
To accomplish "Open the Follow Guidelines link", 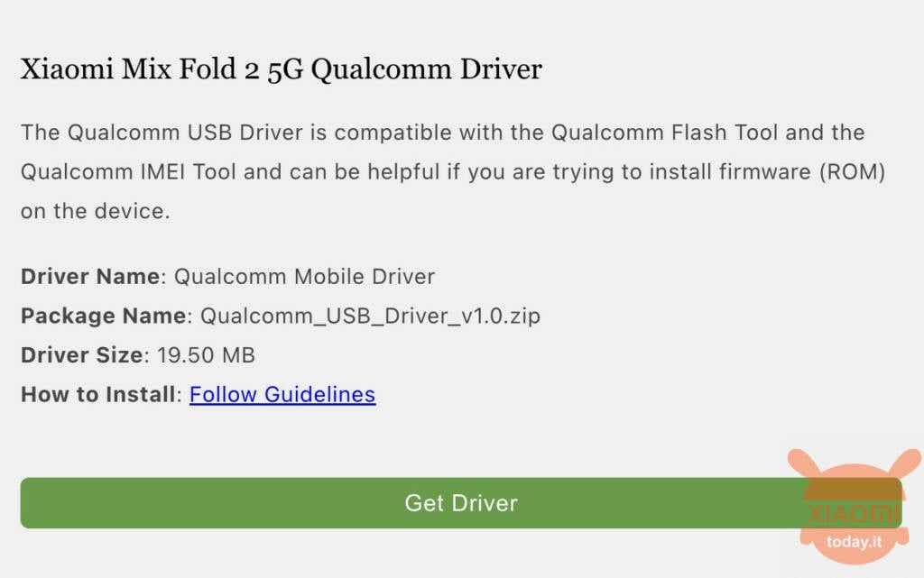I will coord(282,394).
